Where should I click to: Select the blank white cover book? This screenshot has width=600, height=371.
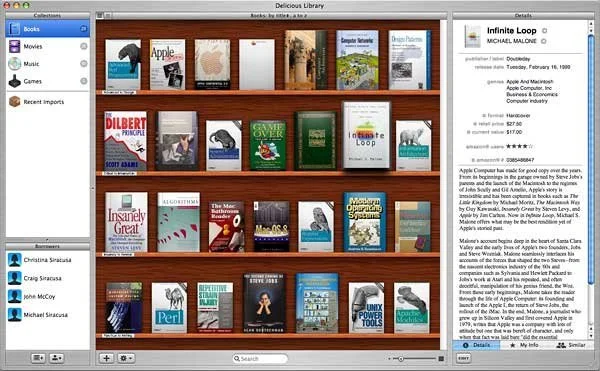coord(257,64)
